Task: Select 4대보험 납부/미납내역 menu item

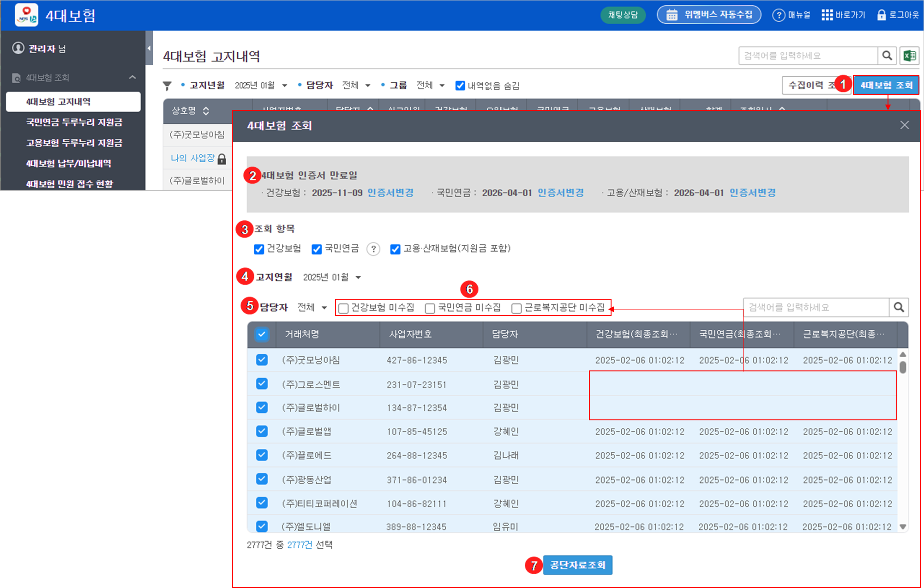Action: click(x=68, y=164)
